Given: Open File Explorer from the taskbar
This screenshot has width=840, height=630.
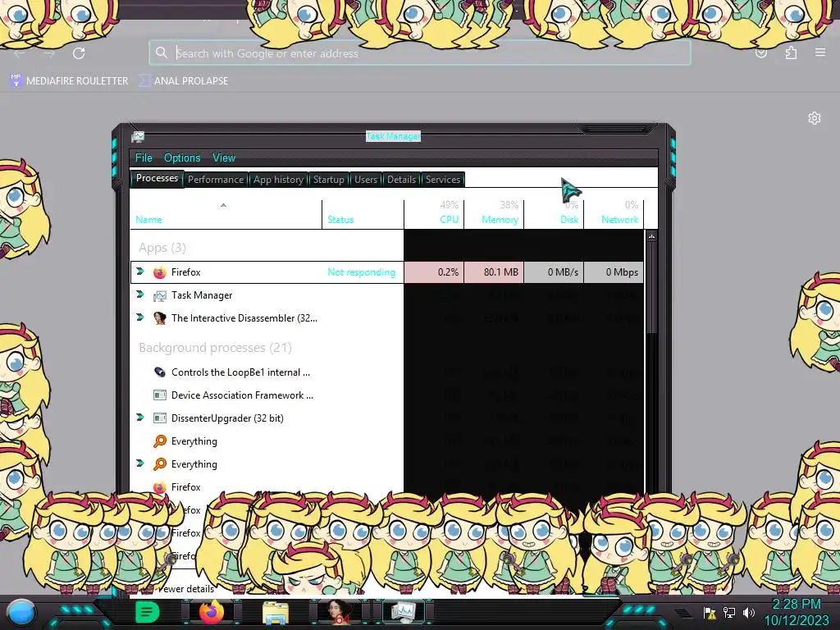Looking at the screenshot, I should click(x=276, y=613).
